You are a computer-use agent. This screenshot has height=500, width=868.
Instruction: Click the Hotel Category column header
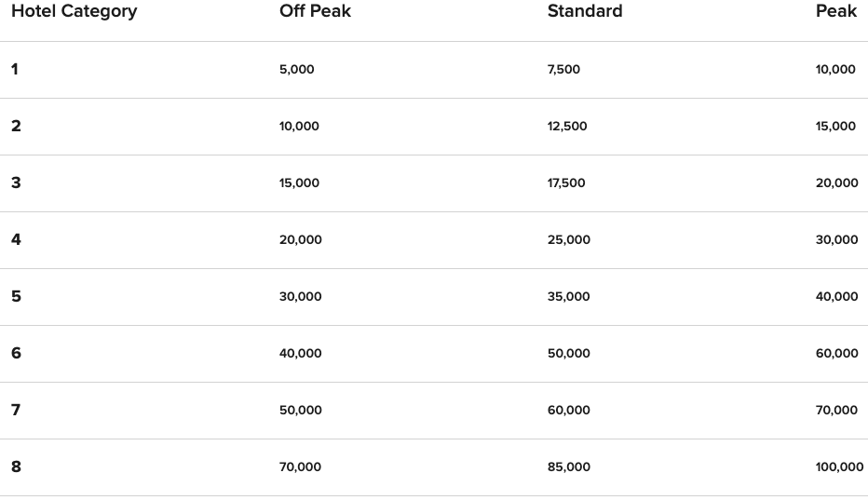tap(74, 12)
